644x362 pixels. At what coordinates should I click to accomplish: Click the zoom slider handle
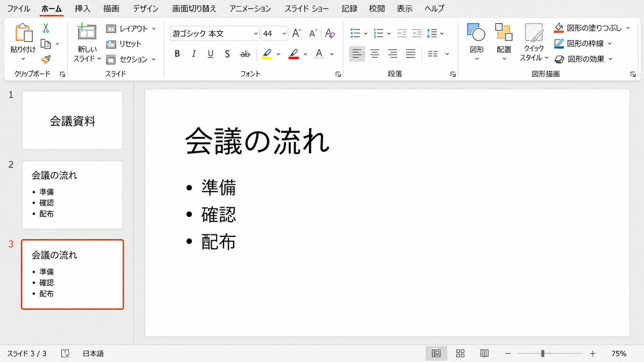pyautogui.click(x=543, y=354)
